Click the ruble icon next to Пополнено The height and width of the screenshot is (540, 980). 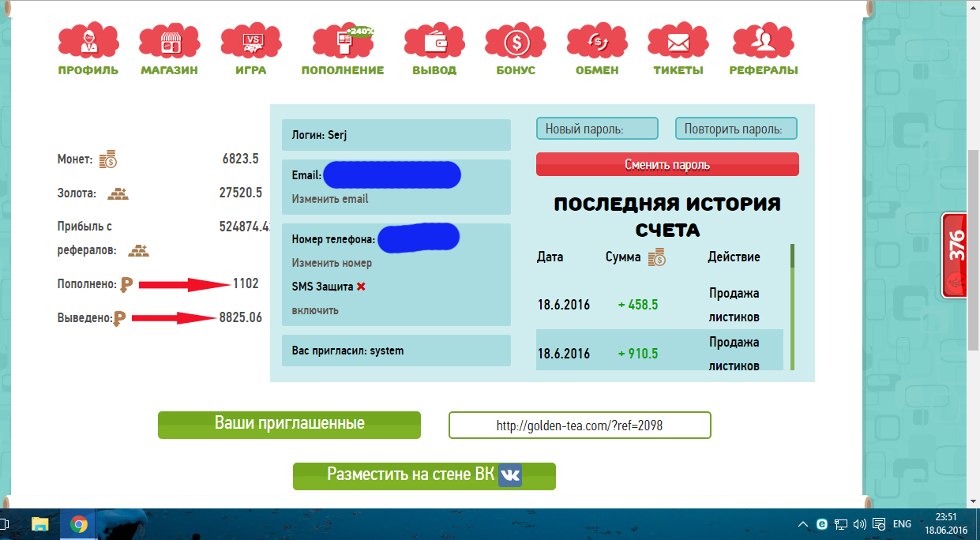coord(126,285)
